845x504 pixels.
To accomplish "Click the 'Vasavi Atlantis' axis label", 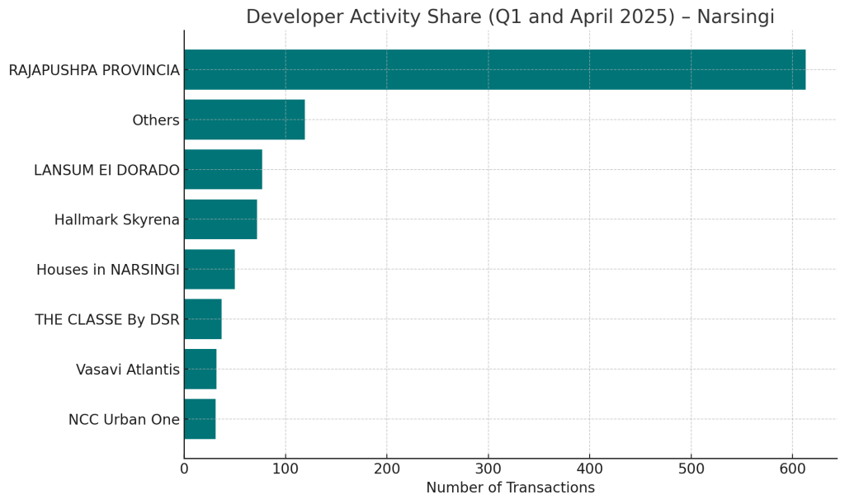I will (128, 370).
